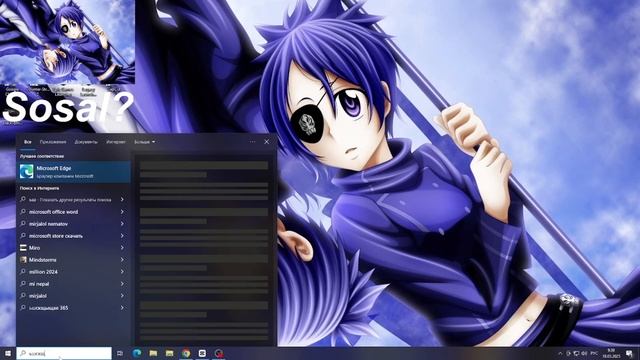
Task: Select the Интернет search tab
Action: click(x=116, y=142)
